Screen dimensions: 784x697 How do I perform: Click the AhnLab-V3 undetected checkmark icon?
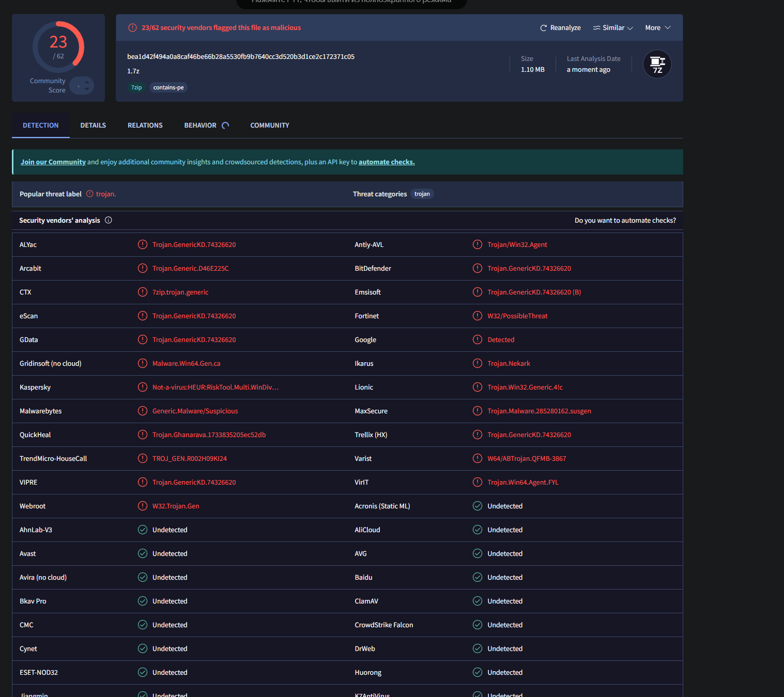[143, 530]
